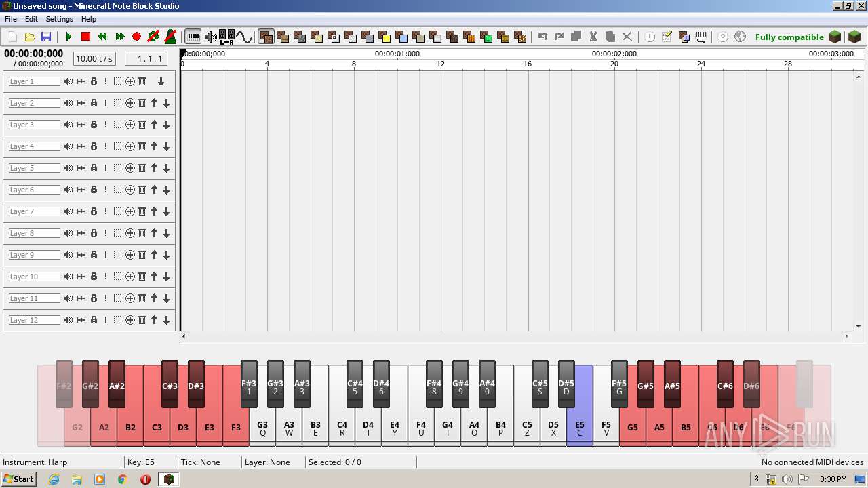Toggle looping with the crossed-out loop icon
The height and width of the screenshot is (488, 868).
(x=154, y=37)
